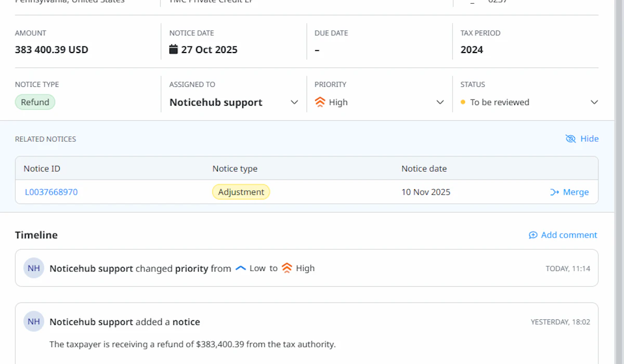
Task: Click the Low priority icon in timeline
Action: 241,268
